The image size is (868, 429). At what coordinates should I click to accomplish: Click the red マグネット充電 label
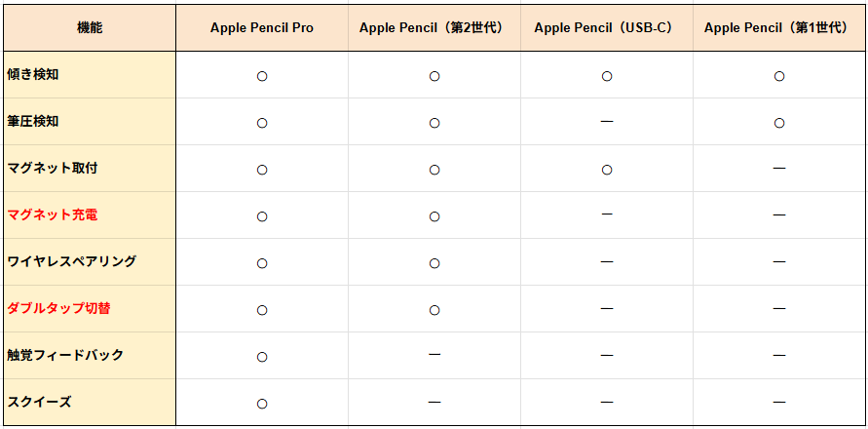[x=53, y=215]
